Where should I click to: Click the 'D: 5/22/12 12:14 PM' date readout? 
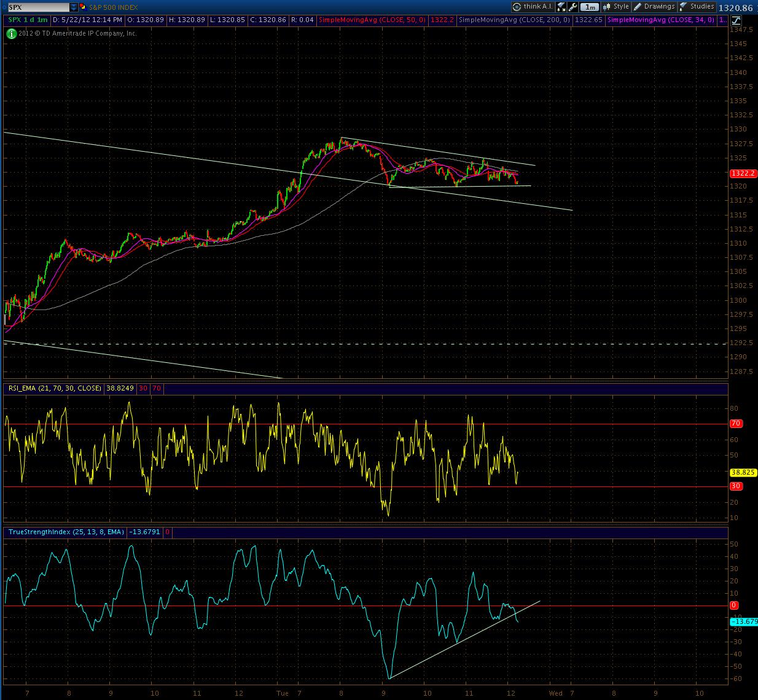point(88,20)
